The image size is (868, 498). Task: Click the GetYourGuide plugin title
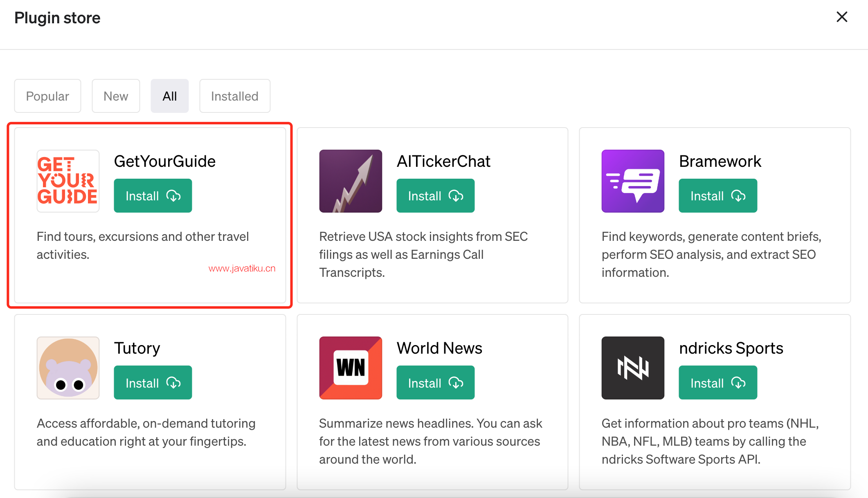pos(164,162)
